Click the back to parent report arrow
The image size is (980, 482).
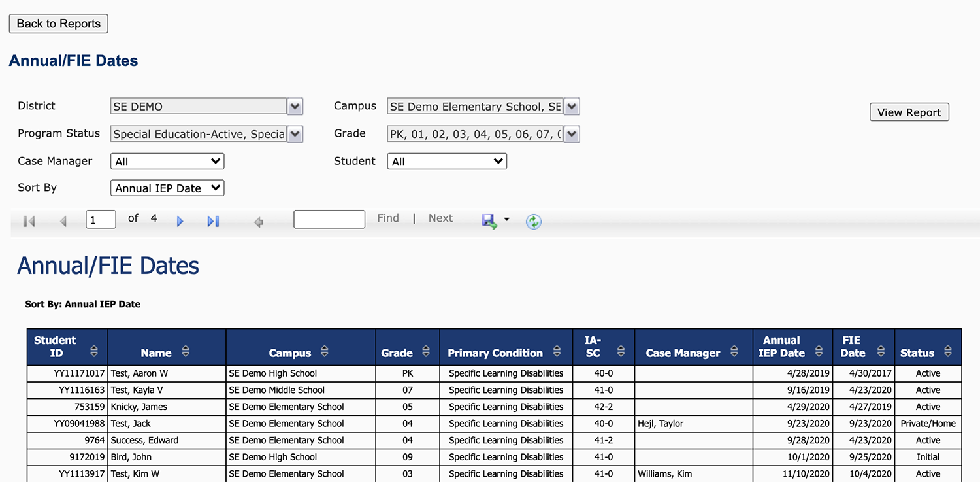[259, 222]
